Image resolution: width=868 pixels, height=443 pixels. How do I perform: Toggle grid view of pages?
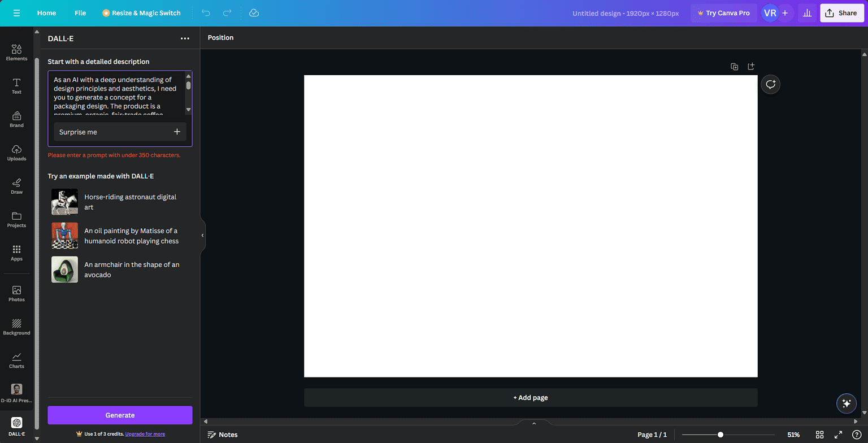pyautogui.click(x=820, y=435)
